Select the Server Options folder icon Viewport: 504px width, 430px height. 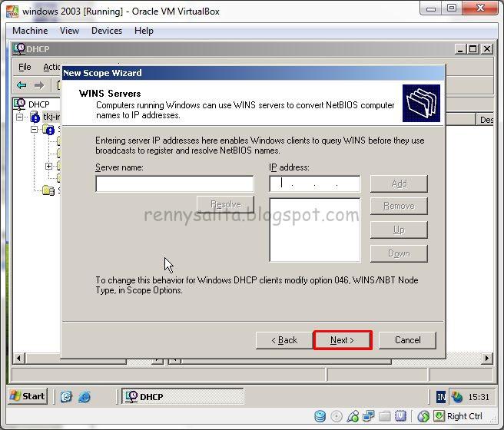pos(48,190)
